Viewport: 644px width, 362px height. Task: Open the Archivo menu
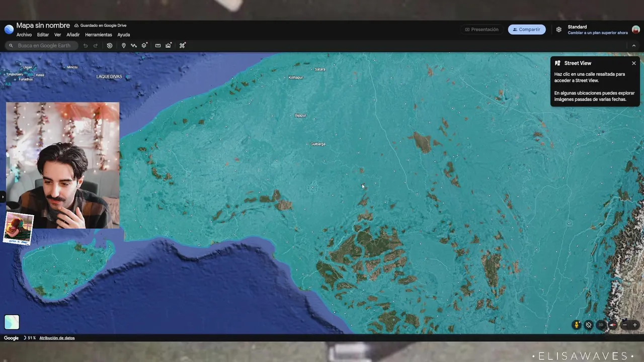point(24,35)
